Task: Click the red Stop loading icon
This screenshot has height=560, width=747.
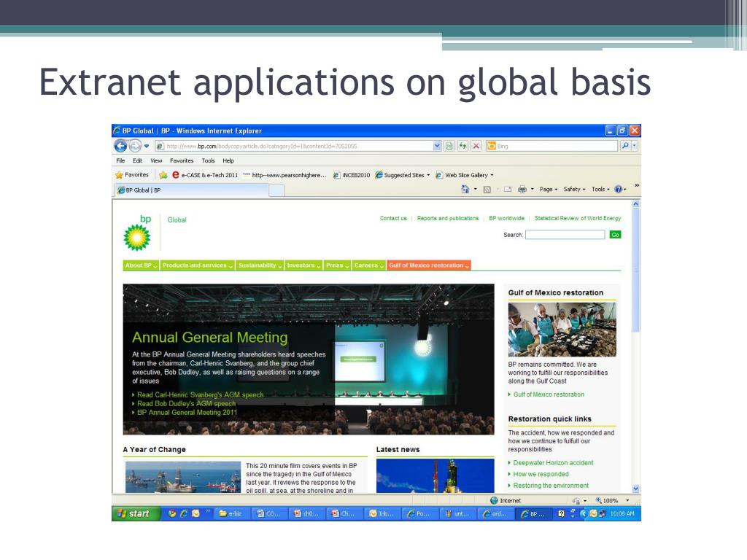Action: [476, 146]
